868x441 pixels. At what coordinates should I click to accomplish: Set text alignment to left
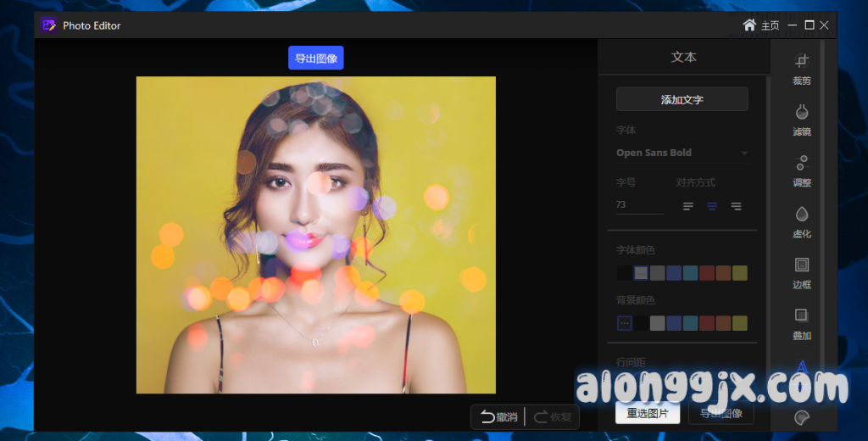tap(688, 206)
